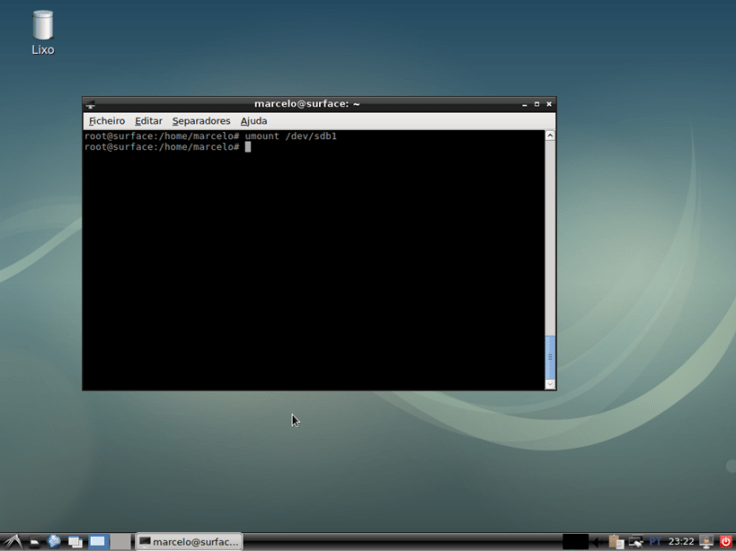The width and height of the screenshot is (736, 551).
Task: Launch the web browser from the panel
Action: point(54,541)
